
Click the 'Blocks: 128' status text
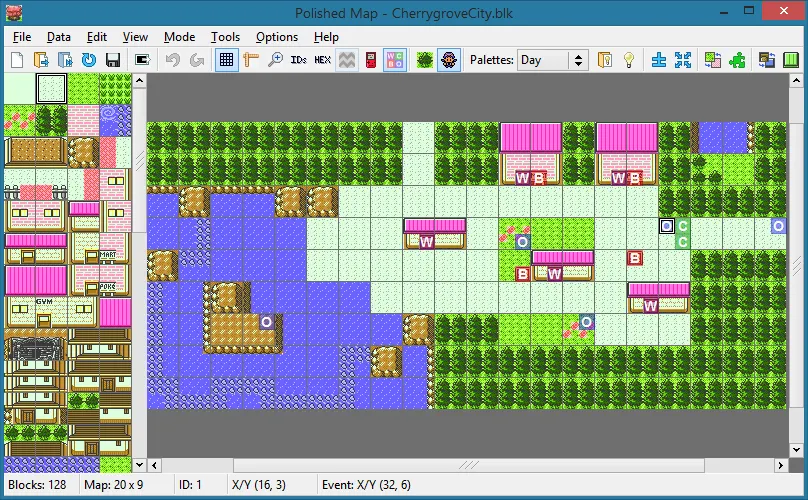point(37,485)
